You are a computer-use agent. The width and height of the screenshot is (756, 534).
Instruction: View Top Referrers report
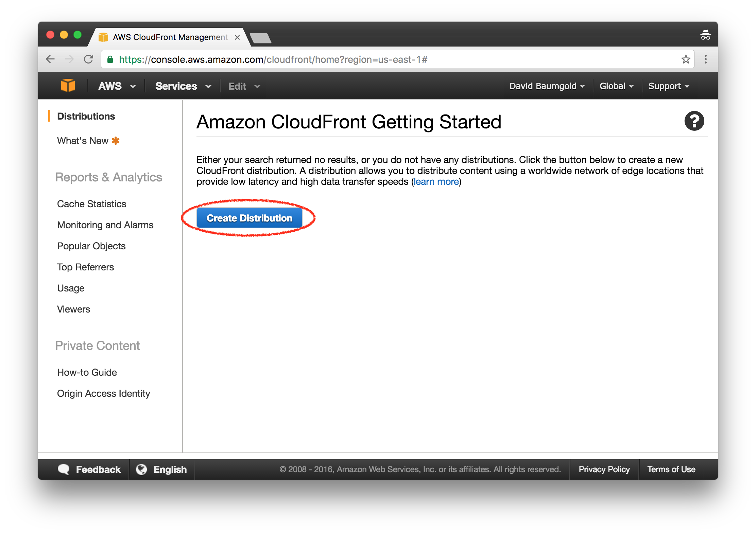coord(86,267)
